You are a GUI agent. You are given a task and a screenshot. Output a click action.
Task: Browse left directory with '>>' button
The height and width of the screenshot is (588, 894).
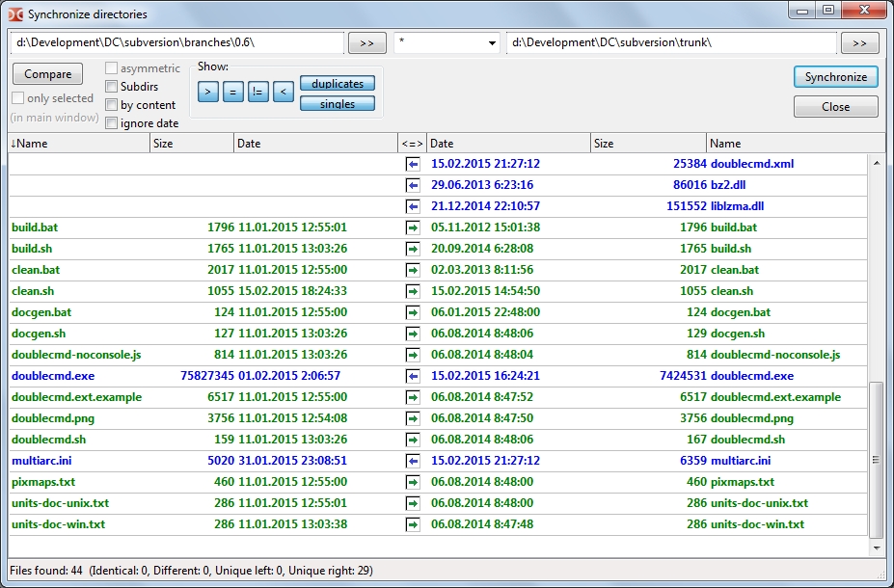pos(366,43)
